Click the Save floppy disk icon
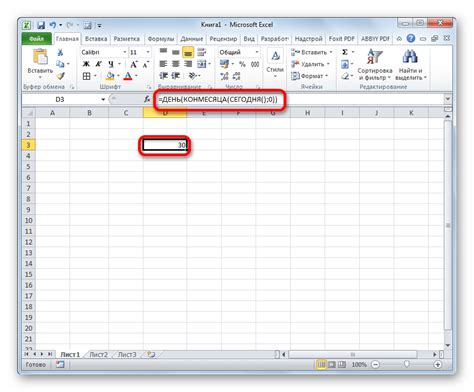The width and height of the screenshot is (474, 392). click(x=41, y=25)
